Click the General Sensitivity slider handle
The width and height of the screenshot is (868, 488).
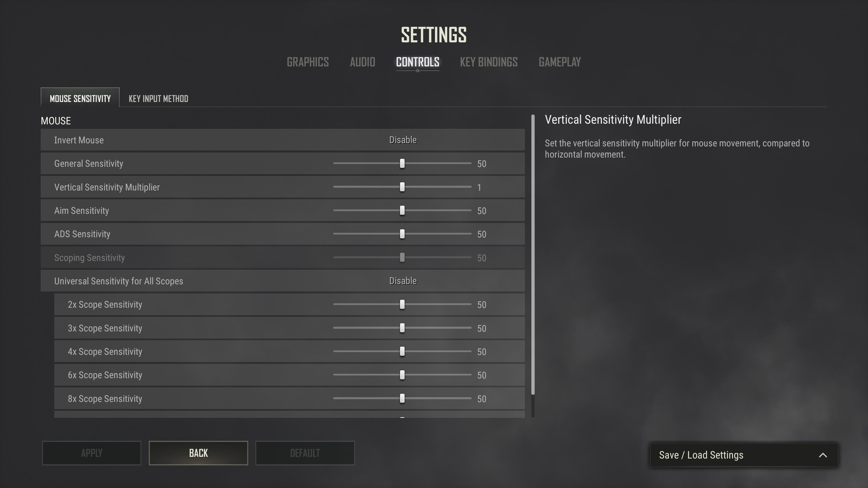(x=402, y=163)
